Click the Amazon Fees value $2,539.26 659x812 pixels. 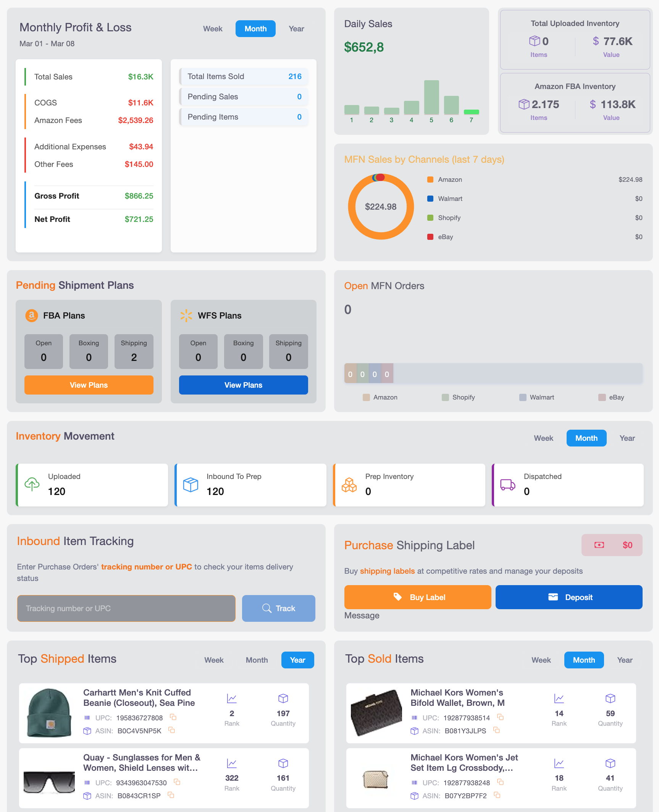coord(136,120)
